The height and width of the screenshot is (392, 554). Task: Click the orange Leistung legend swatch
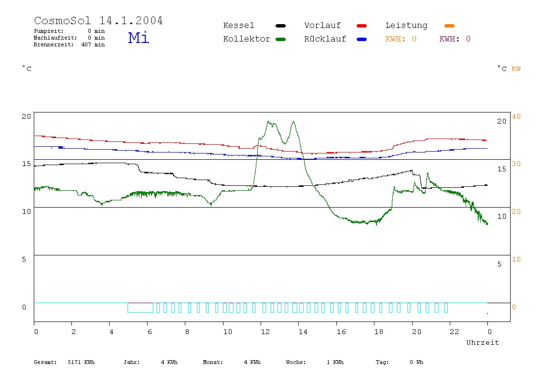pos(449,26)
